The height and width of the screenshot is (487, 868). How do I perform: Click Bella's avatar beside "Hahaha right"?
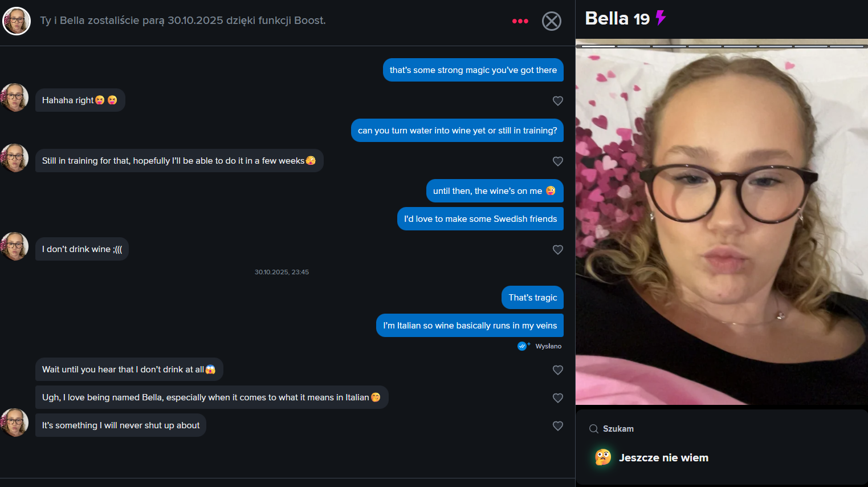[14, 98]
